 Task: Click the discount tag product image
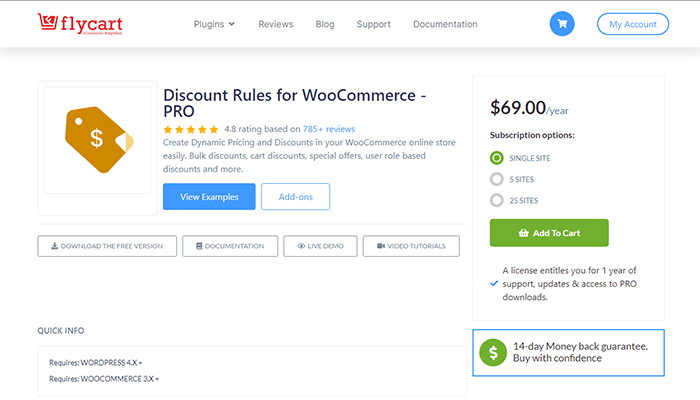click(99, 139)
